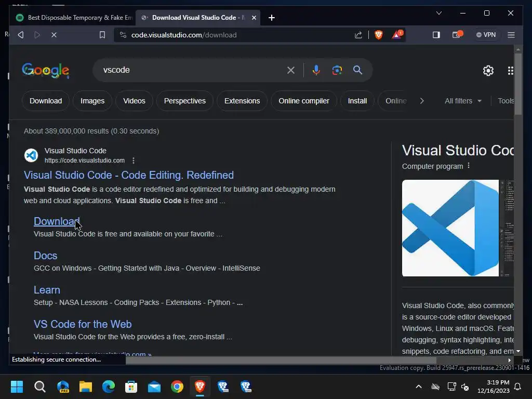
Task: Open Brave Wallet icon
Action: tap(457, 35)
